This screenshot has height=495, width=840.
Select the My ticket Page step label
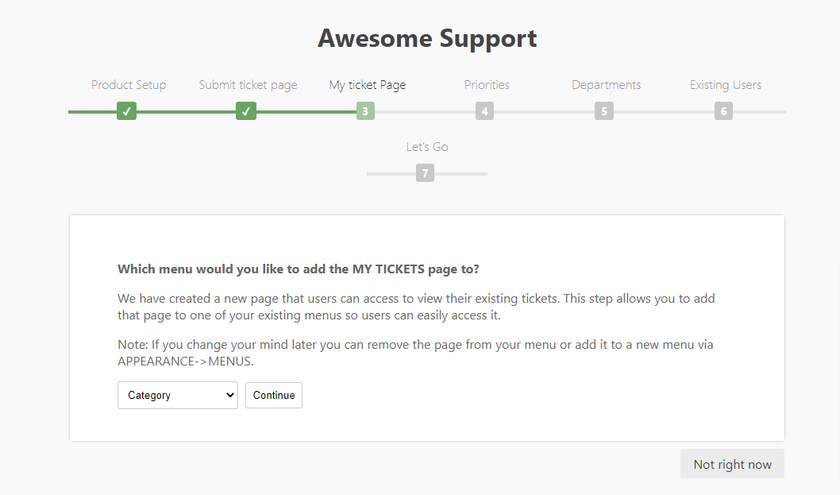click(368, 85)
